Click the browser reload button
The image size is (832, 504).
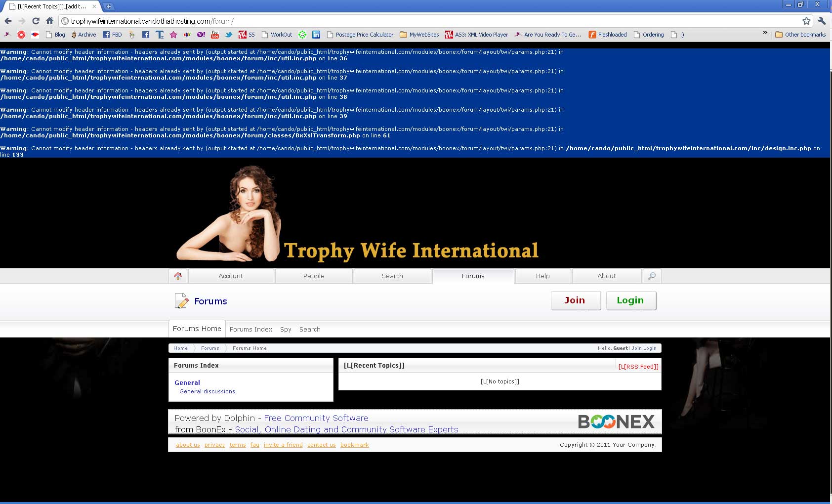point(36,21)
